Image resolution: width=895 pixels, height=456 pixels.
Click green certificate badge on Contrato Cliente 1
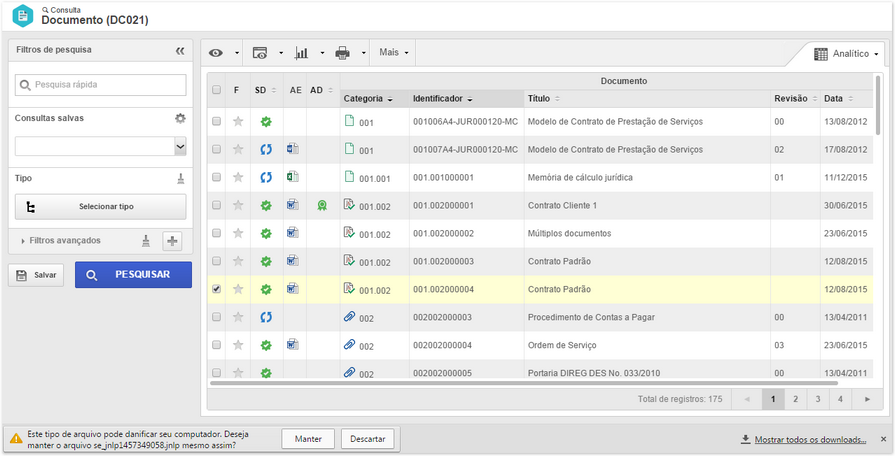coord(322,206)
